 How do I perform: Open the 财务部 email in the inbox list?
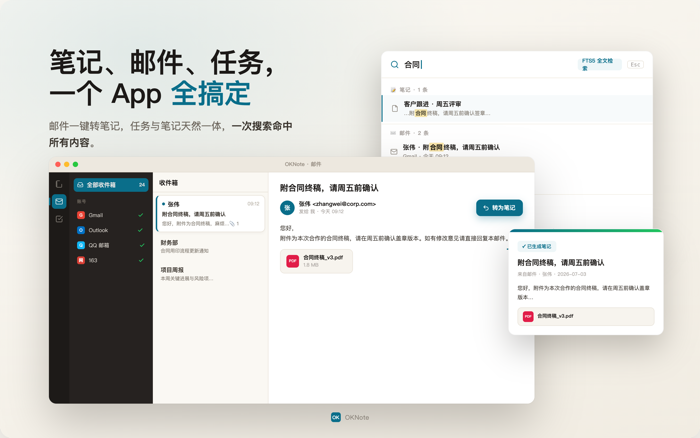coord(210,246)
